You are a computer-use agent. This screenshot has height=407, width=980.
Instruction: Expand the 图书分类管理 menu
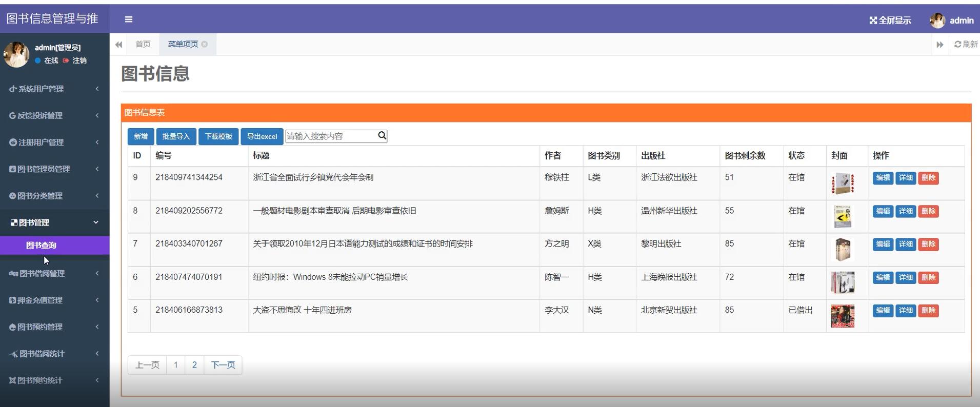(x=54, y=195)
